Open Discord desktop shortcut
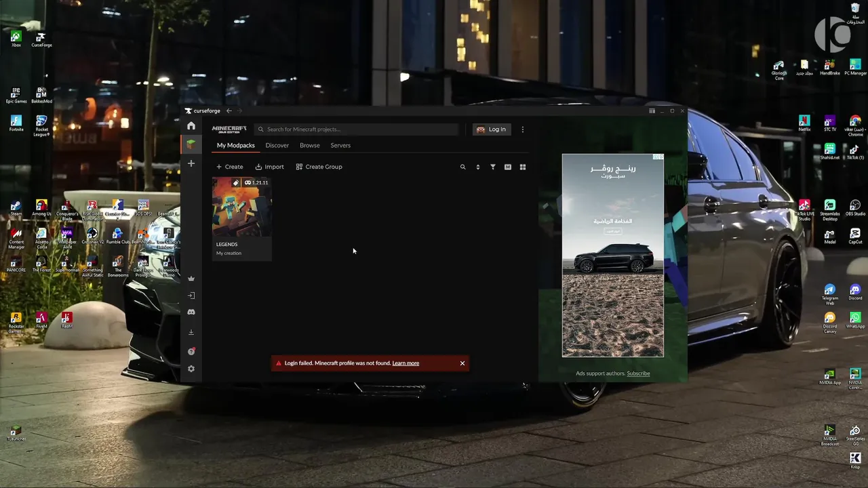 click(855, 293)
